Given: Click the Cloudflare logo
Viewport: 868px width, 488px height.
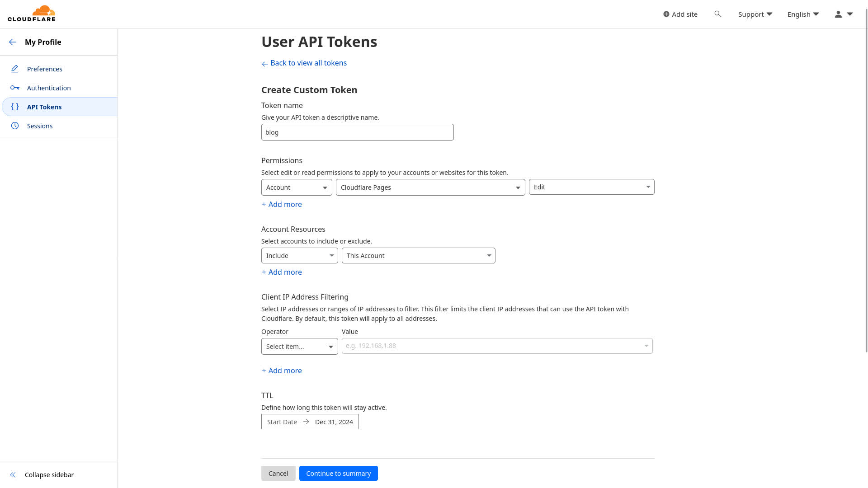Looking at the screenshot, I should pyautogui.click(x=31, y=14).
